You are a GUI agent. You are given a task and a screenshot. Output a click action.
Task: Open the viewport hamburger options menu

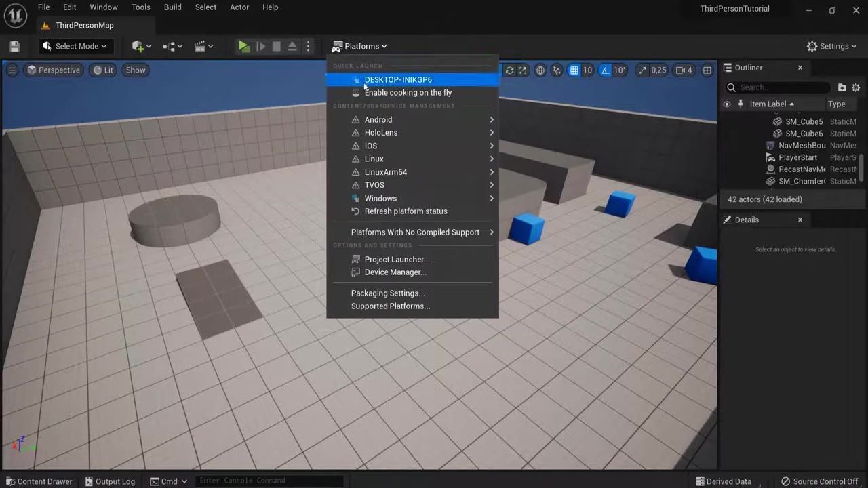coord(12,70)
